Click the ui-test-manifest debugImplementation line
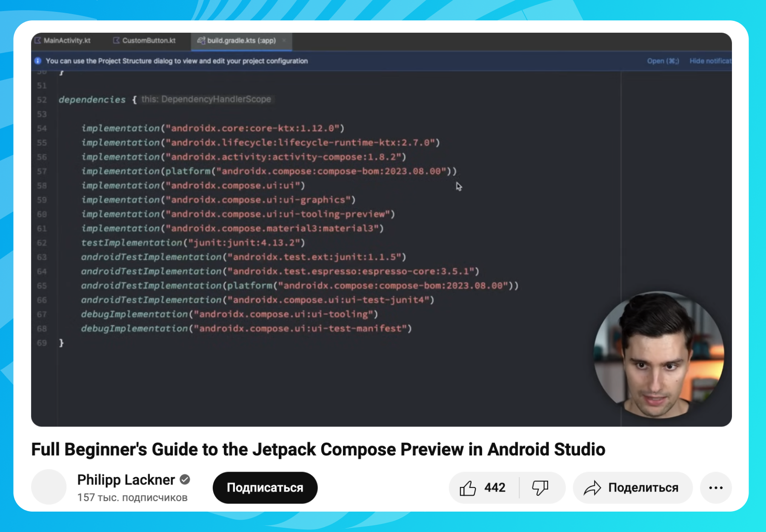 click(x=246, y=329)
